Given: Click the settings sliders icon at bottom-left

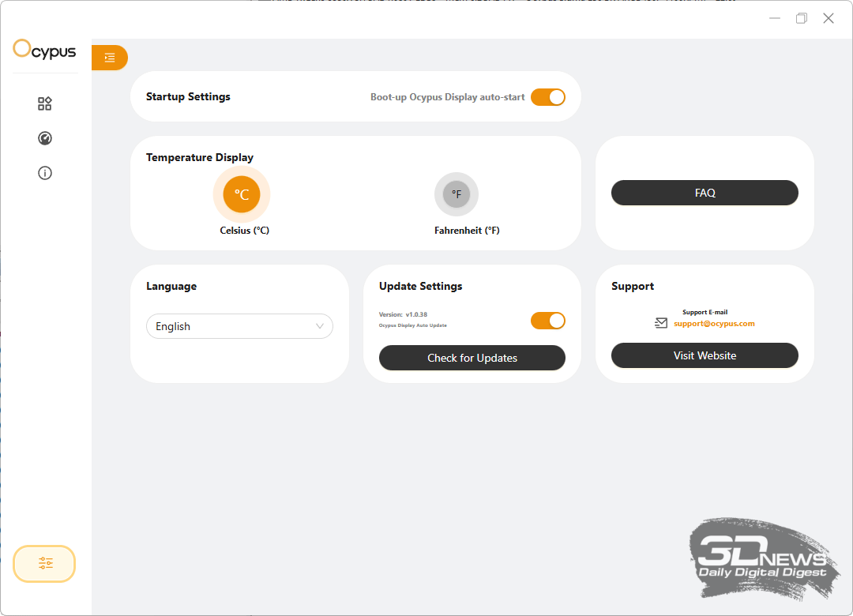Looking at the screenshot, I should 44,563.
